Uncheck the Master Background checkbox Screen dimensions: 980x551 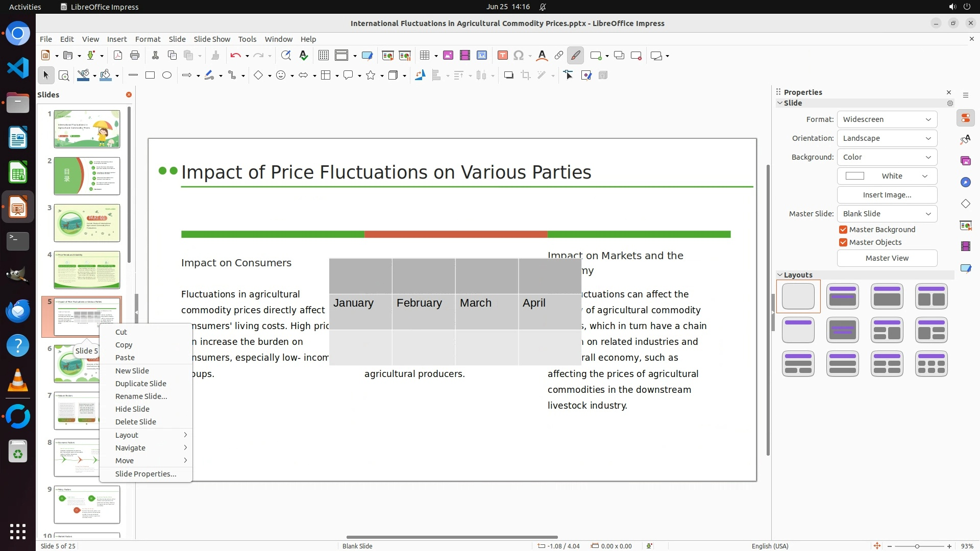[x=843, y=230]
